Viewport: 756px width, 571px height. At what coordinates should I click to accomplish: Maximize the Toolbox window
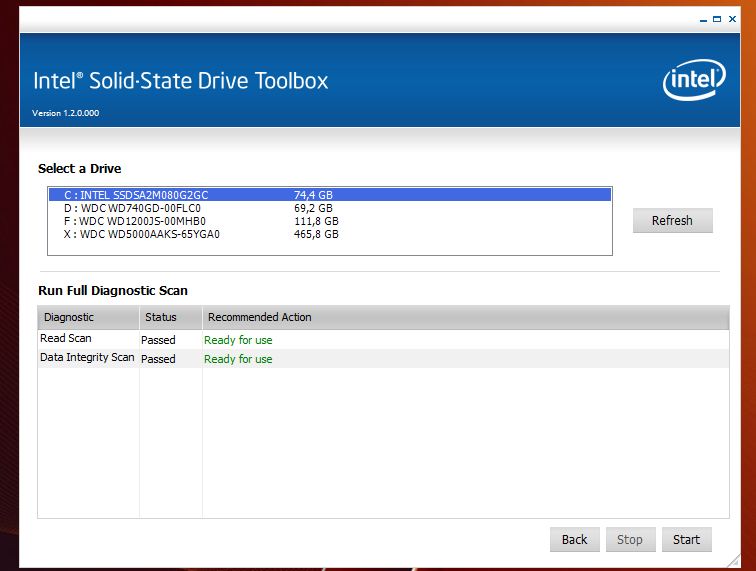tap(717, 19)
